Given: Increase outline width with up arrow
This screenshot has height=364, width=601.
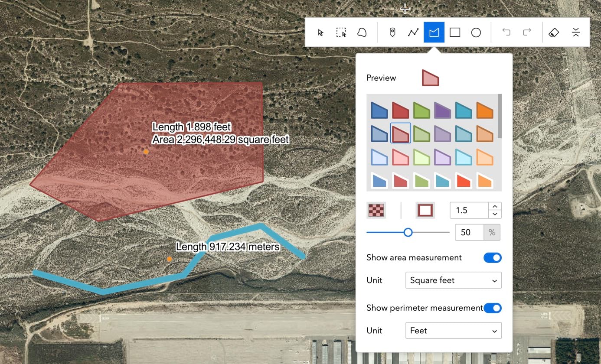Looking at the screenshot, I should click(x=495, y=206).
